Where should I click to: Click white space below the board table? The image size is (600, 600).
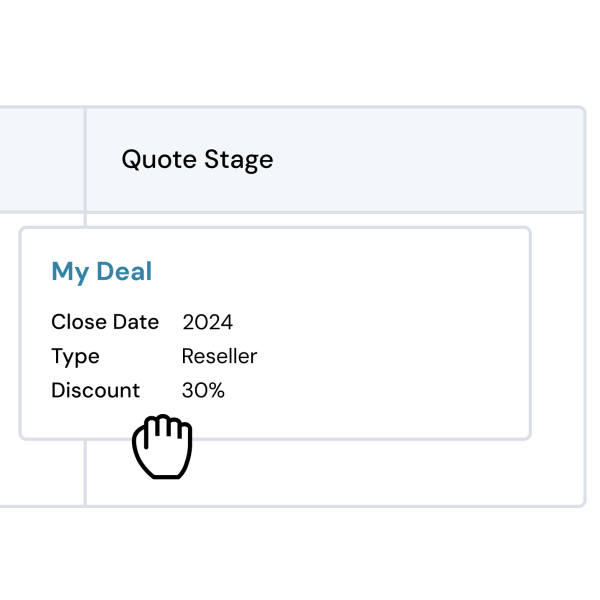pyautogui.click(x=300, y=555)
